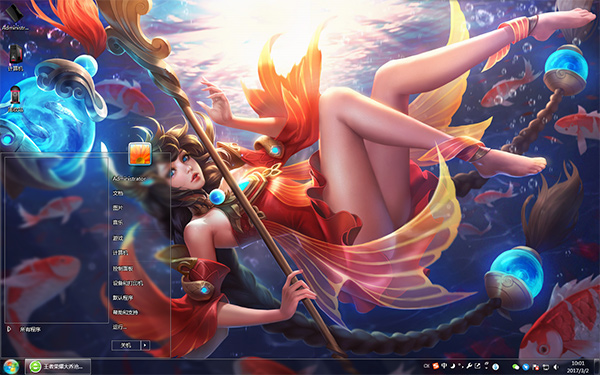The height and width of the screenshot is (375, 600).
Task: Toggle the 中 Chinese input mode indicator
Action: pyautogui.click(x=444, y=366)
